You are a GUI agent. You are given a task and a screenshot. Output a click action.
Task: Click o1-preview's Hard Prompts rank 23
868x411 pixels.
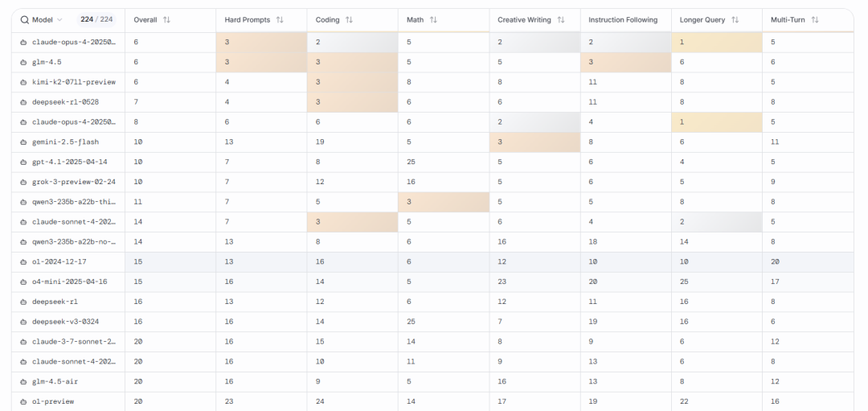click(x=229, y=401)
